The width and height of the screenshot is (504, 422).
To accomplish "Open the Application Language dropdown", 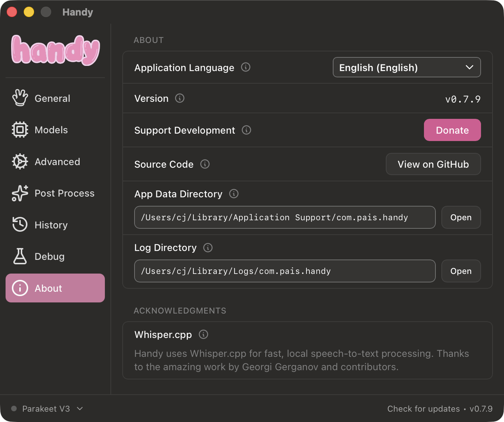I will tap(407, 67).
